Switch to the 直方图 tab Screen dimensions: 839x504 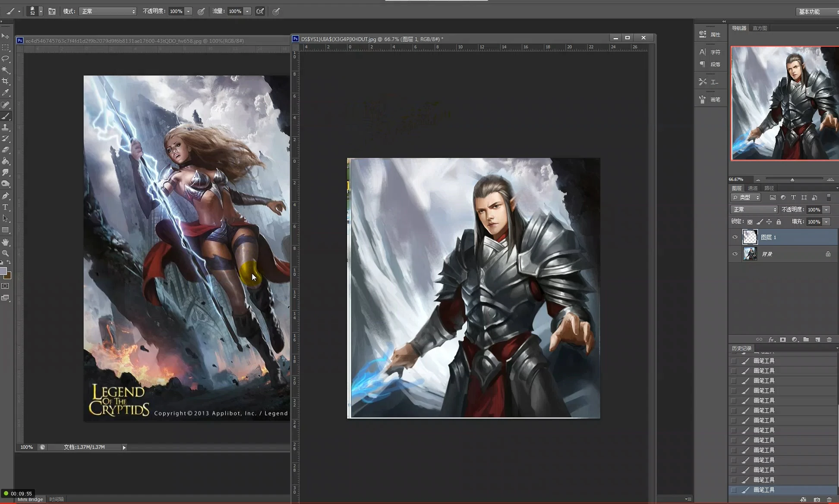(x=760, y=28)
